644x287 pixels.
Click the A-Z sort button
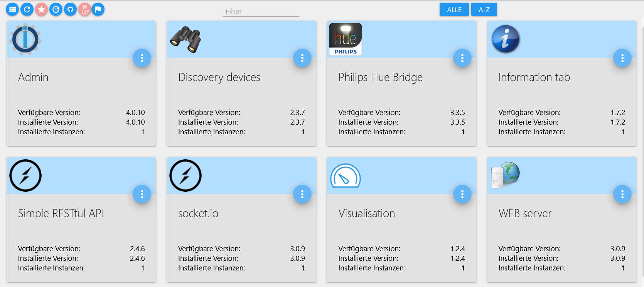tap(484, 10)
